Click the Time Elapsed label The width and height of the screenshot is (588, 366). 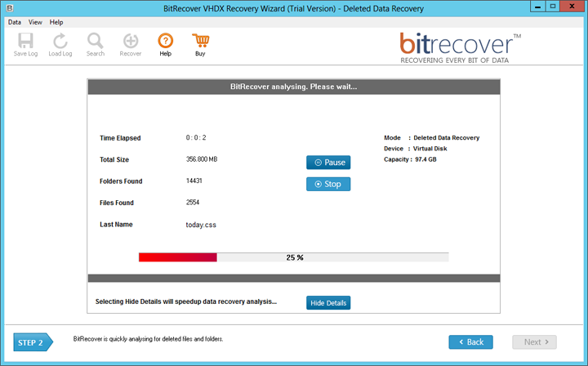(120, 138)
